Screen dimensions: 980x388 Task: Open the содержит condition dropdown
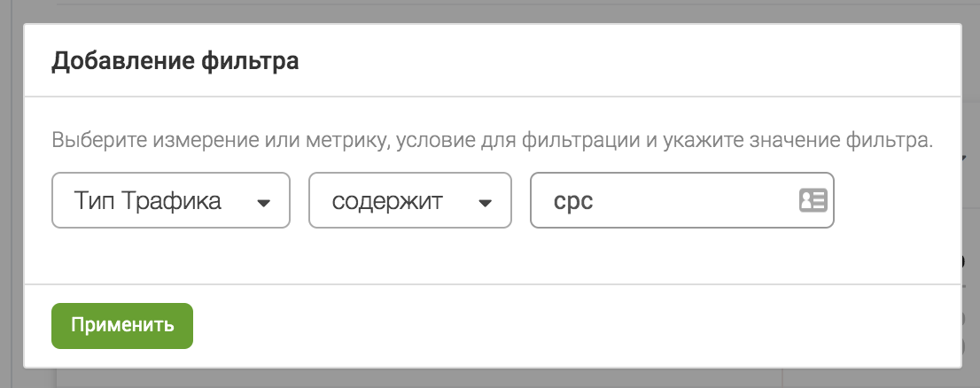click(x=410, y=200)
